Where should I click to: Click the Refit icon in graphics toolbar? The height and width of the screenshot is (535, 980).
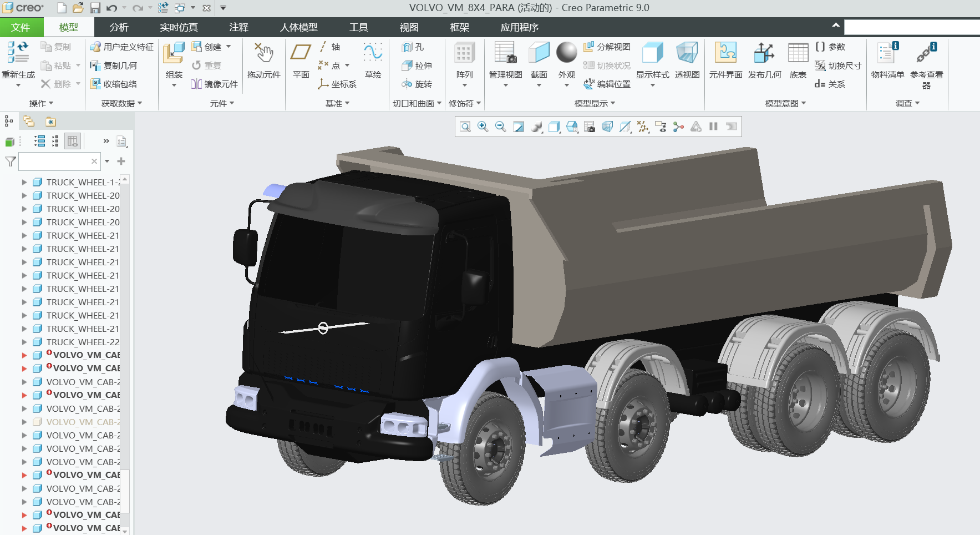tap(465, 127)
